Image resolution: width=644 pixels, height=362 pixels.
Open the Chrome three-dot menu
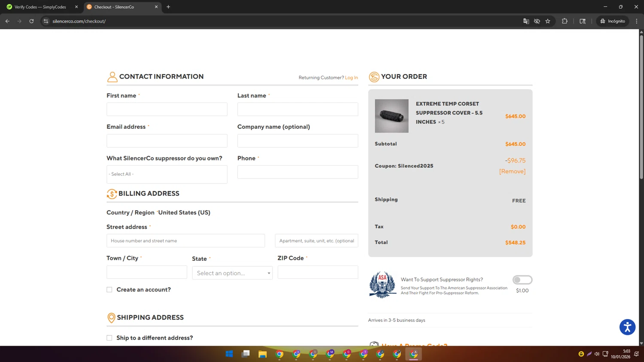(x=637, y=21)
